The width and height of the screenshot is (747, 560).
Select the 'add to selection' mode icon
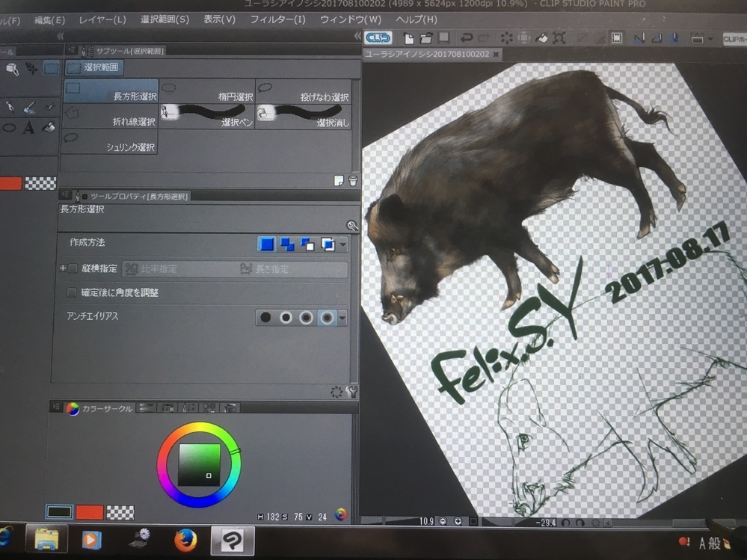pyautogui.click(x=287, y=244)
